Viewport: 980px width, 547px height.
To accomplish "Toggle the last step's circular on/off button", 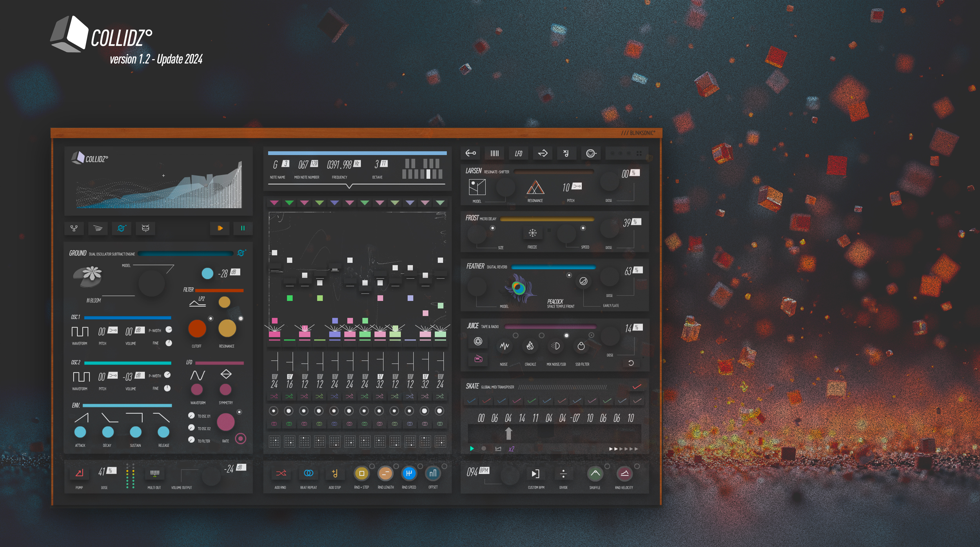I will pyautogui.click(x=440, y=411).
